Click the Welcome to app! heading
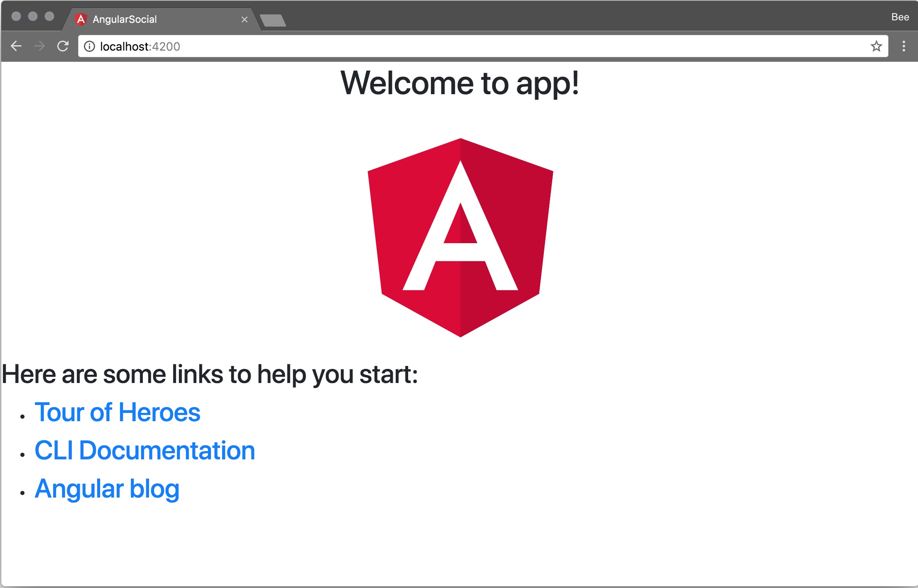This screenshot has height=588, width=918. click(460, 83)
